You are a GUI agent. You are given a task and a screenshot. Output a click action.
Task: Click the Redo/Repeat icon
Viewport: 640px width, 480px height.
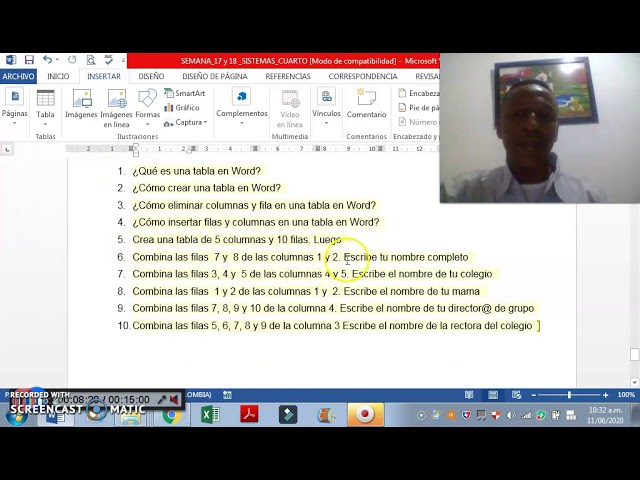click(x=72, y=60)
